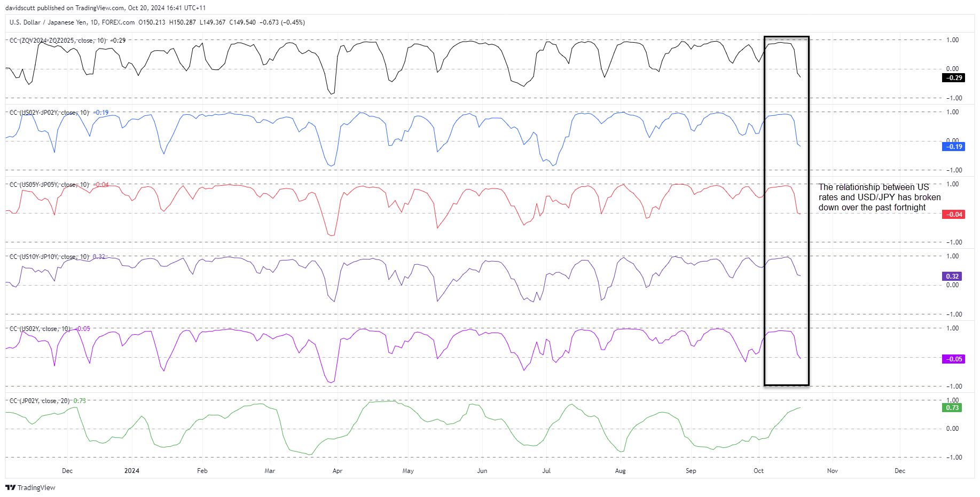
Task: Select the low value L149.367
Action: click(x=212, y=22)
